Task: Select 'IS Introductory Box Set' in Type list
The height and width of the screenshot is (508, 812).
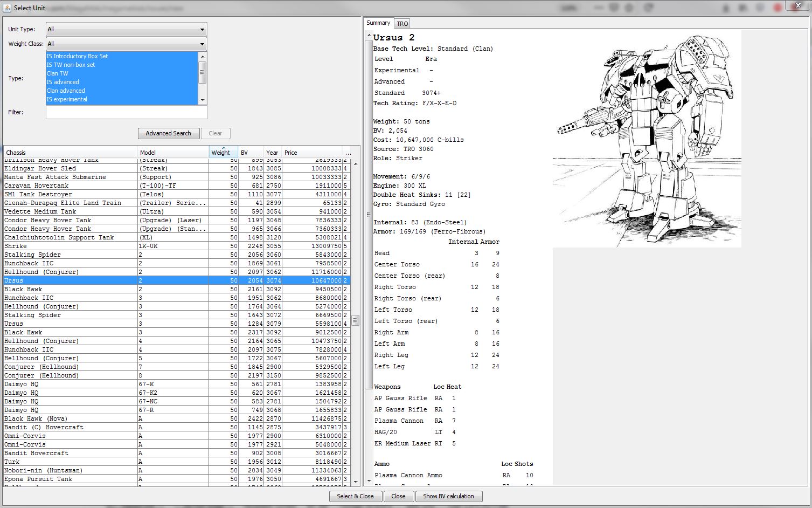Action: click(x=122, y=56)
